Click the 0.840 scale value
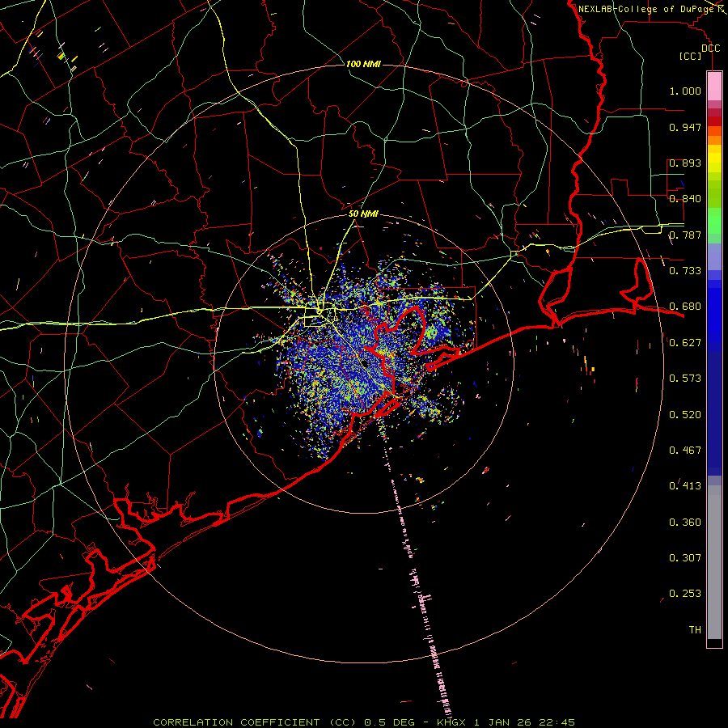Image resolution: width=728 pixels, height=728 pixels. 685,199
